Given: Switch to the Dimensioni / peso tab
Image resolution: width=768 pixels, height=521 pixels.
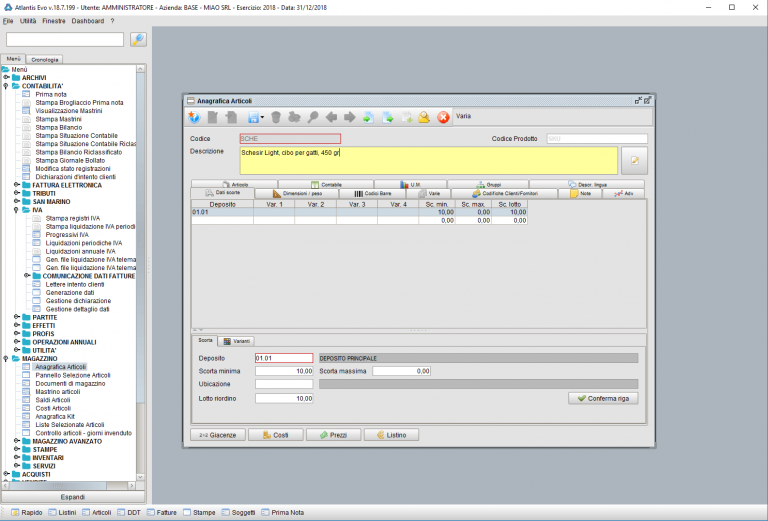Looking at the screenshot, I should coord(297,193).
